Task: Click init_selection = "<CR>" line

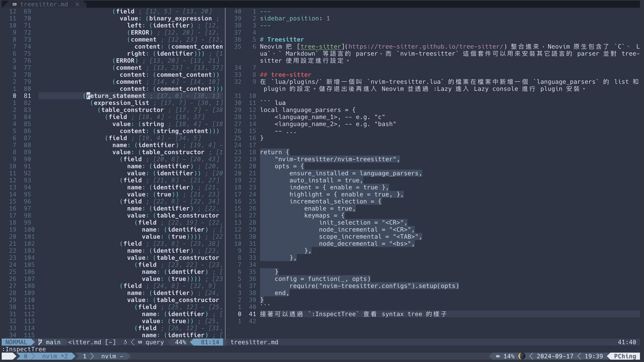Action: 363,223
